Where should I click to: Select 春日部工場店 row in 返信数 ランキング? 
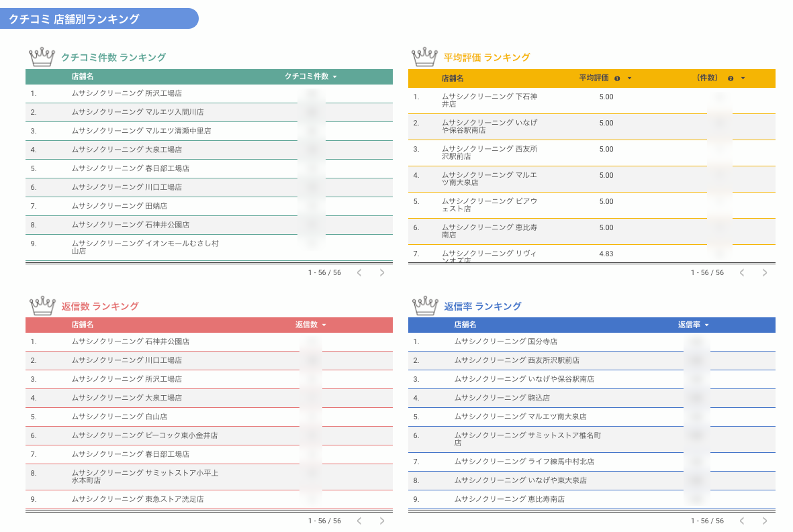pyautogui.click(x=209, y=454)
